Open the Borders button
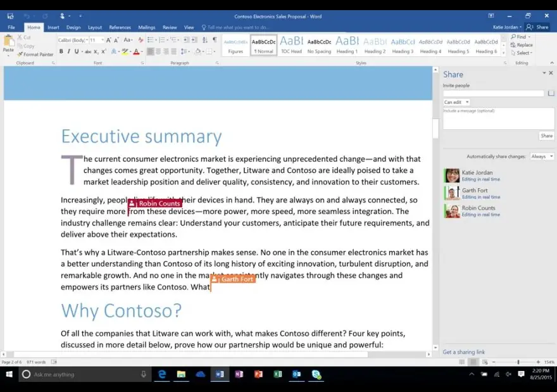The image size is (557, 392). (x=210, y=51)
